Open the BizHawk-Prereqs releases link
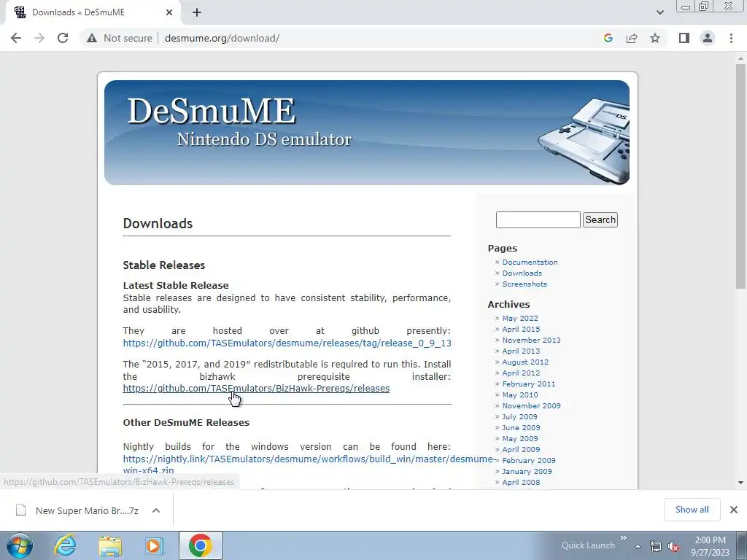This screenshot has width=747, height=560. pyautogui.click(x=256, y=389)
